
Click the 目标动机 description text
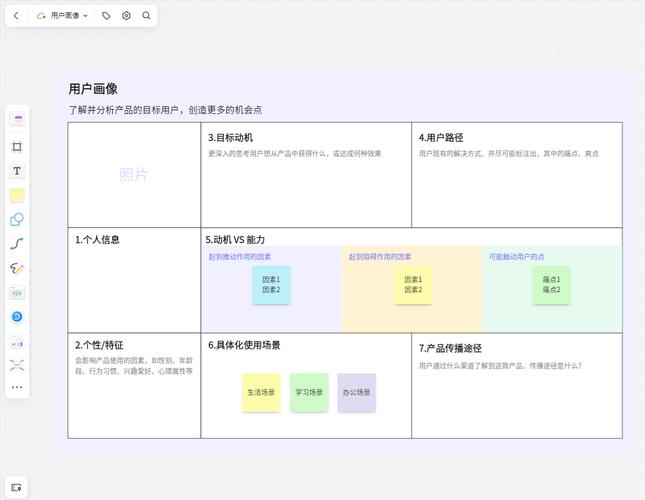click(x=295, y=153)
